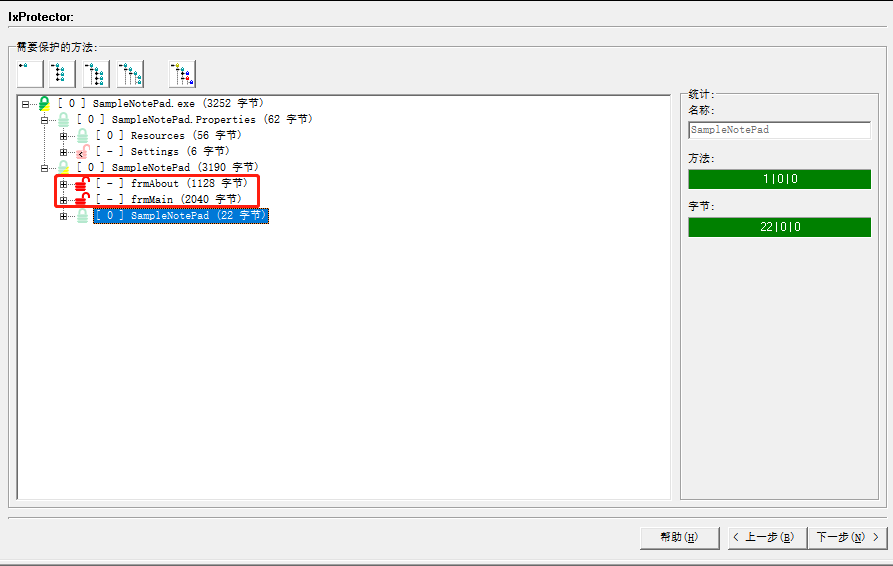The width and height of the screenshot is (893, 566).
Task: Click the green bytes bar 22|0|0
Action: pos(779,227)
